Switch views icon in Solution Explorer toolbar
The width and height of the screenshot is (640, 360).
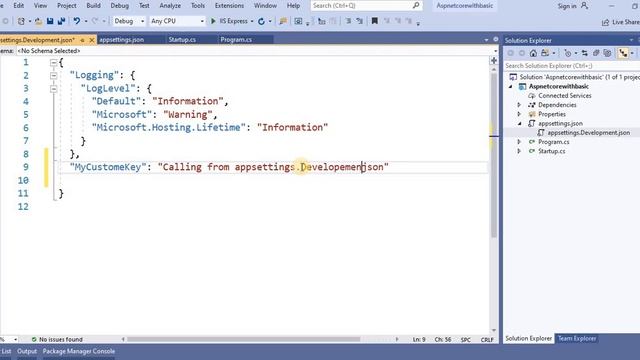point(545,53)
